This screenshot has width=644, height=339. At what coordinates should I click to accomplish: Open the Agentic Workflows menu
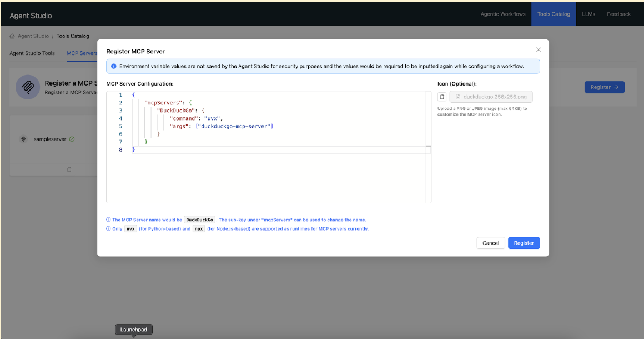[502, 14]
